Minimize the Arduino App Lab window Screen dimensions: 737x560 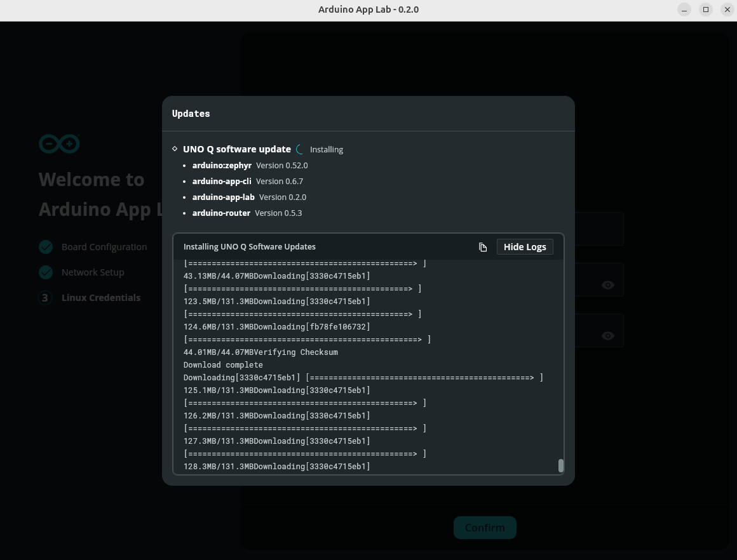tap(684, 10)
